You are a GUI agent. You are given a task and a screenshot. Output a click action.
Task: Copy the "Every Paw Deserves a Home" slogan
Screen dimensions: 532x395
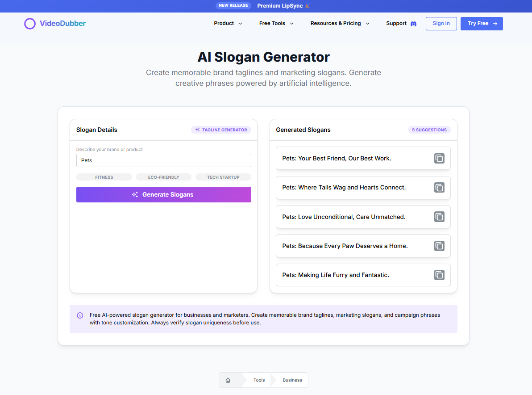439,246
